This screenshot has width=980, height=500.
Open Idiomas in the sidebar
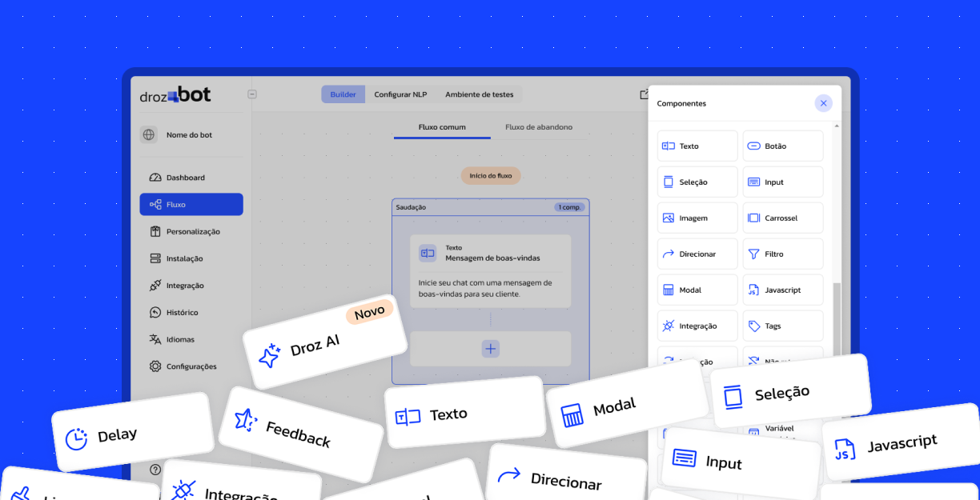point(191,340)
